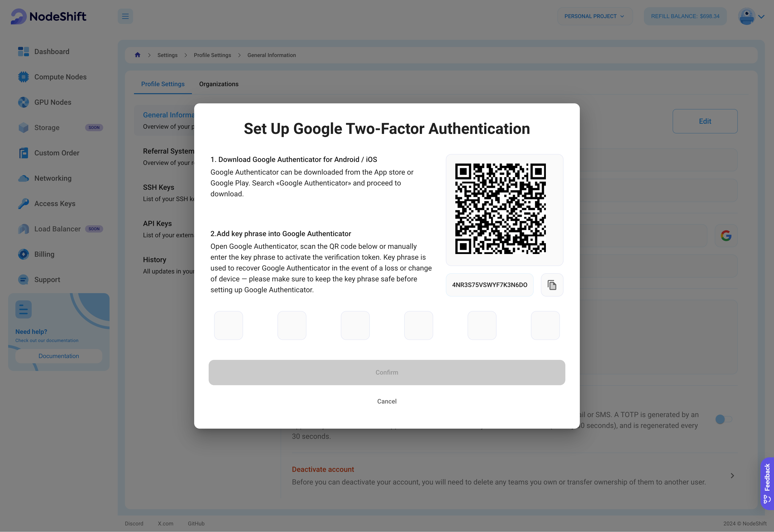Screen dimensions: 774x532
Task: Click the first verification code box
Action: pyautogui.click(x=228, y=325)
